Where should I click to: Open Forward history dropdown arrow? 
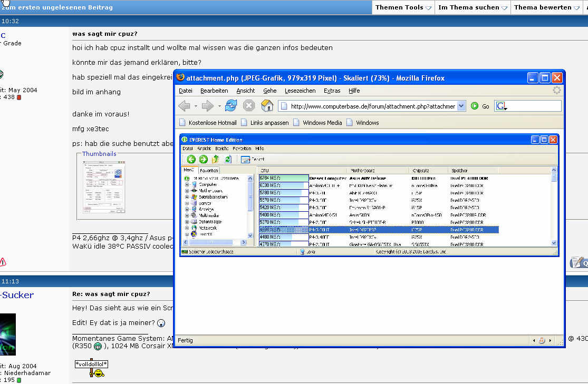point(219,106)
